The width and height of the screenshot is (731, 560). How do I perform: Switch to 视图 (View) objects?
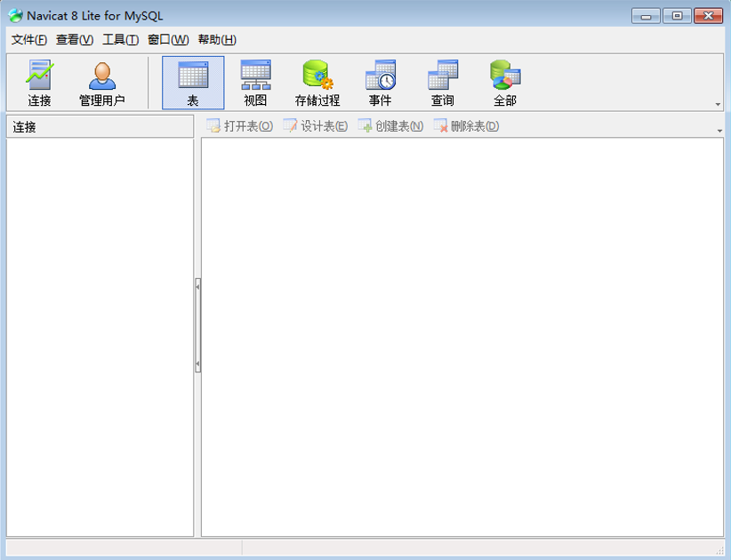point(255,83)
